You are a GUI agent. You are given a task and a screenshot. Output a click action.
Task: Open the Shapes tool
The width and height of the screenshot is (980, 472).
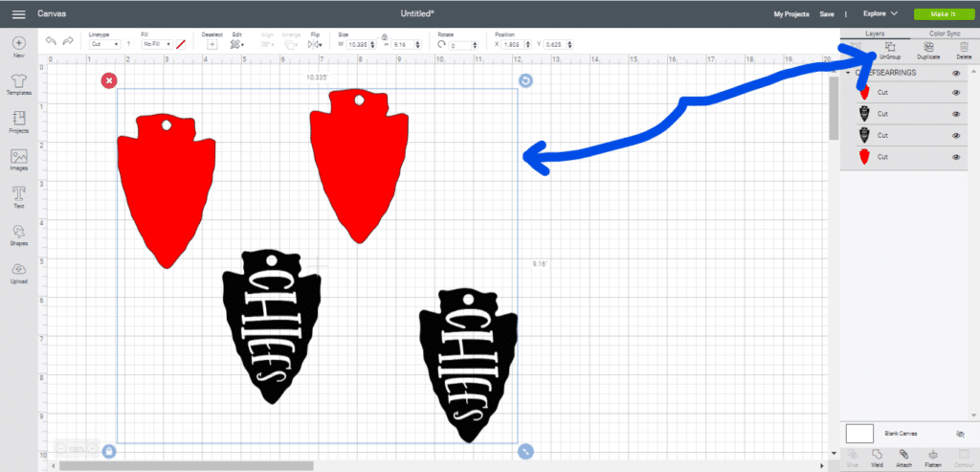tap(19, 234)
